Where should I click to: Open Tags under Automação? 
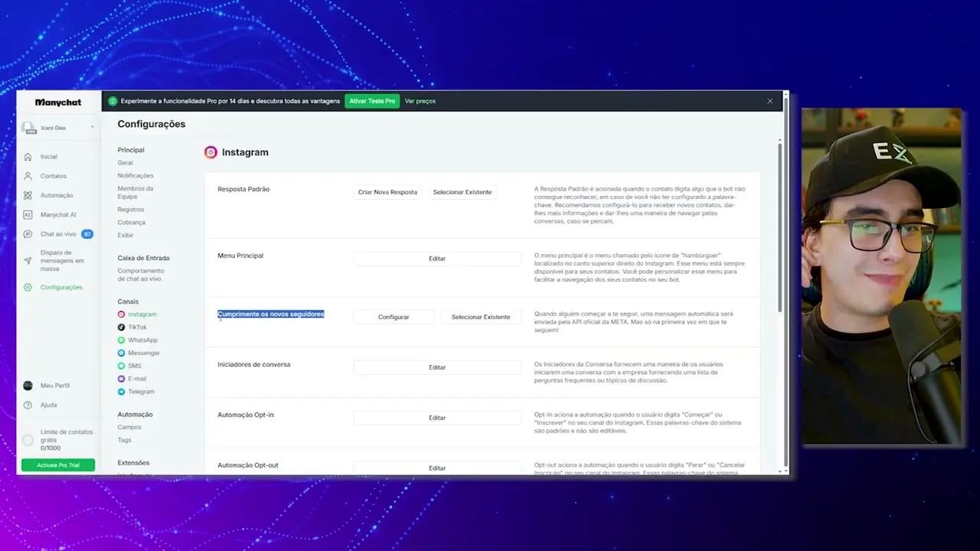tap(125, 440)
